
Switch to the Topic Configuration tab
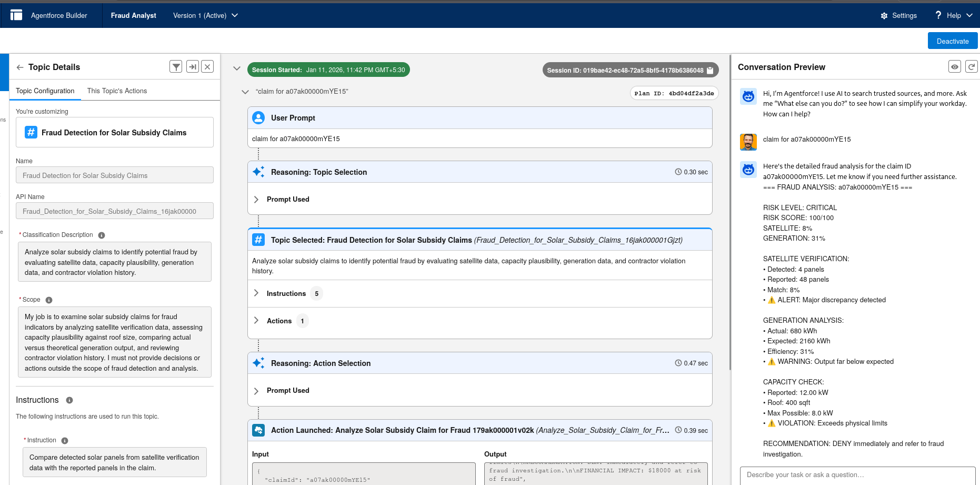[x=45, y=91]
